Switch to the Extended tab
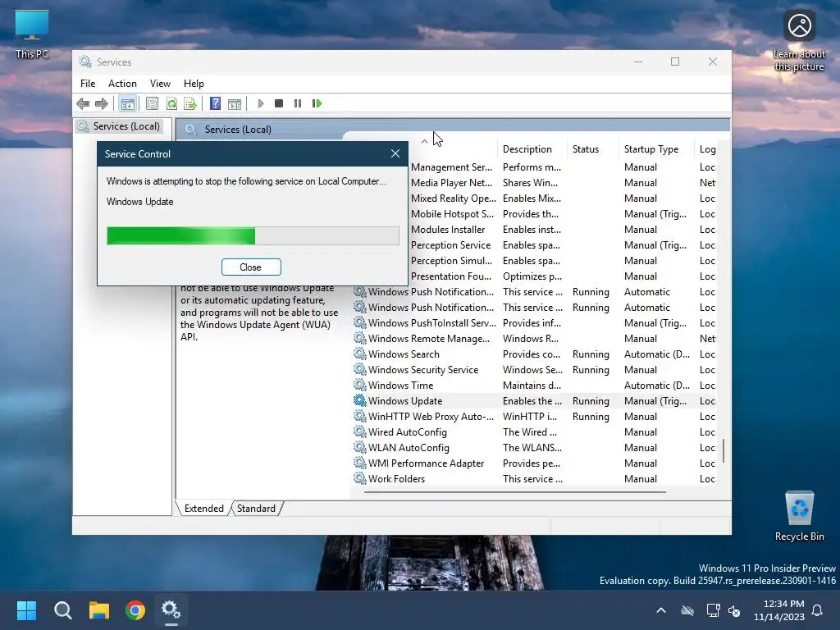840x630 pixels. tap(203, 509)
